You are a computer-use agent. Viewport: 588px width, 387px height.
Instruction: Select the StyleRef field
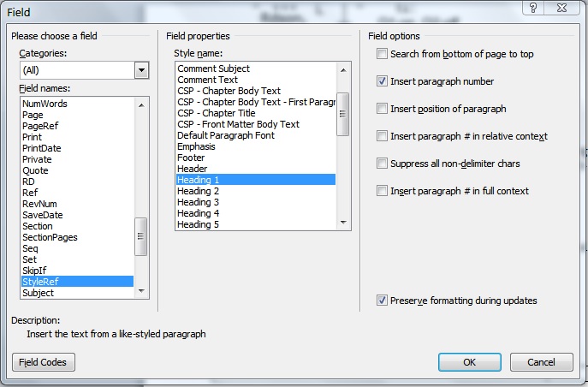77,282
